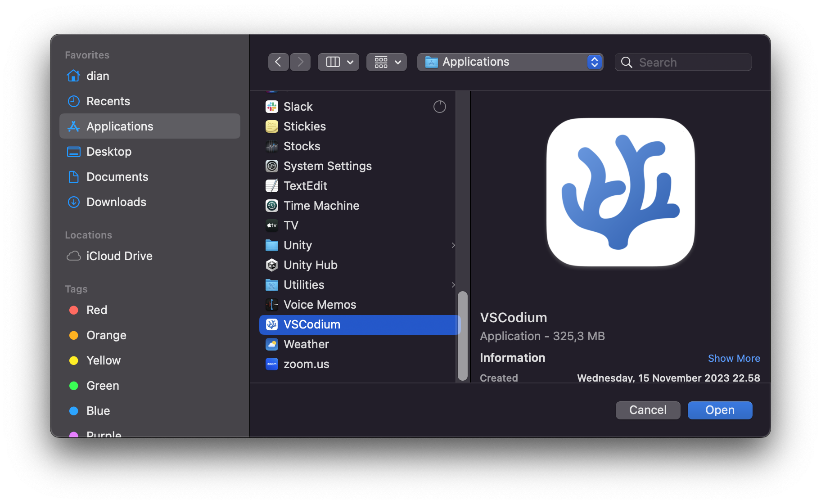
Task: Open the zoom.us app icon
Action: [x=272, y=364]
